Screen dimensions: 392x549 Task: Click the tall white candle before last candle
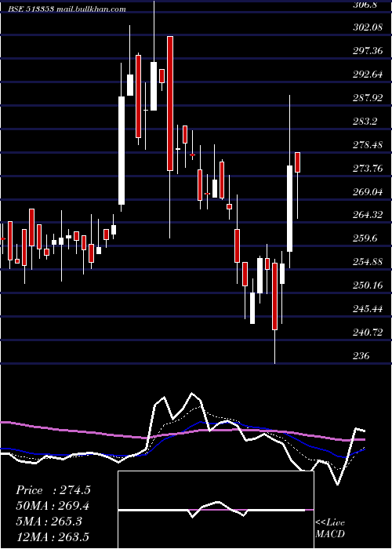pyautogui.click(x=290, y=209)
